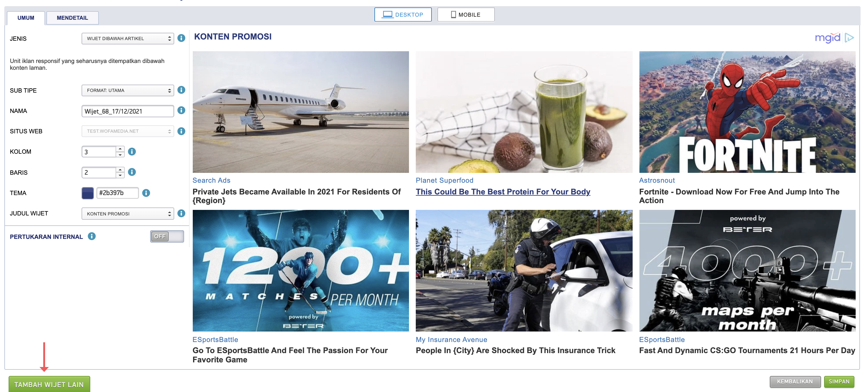Click the NAMA widget name field
868x392 pixels.
tap(128, 111)
